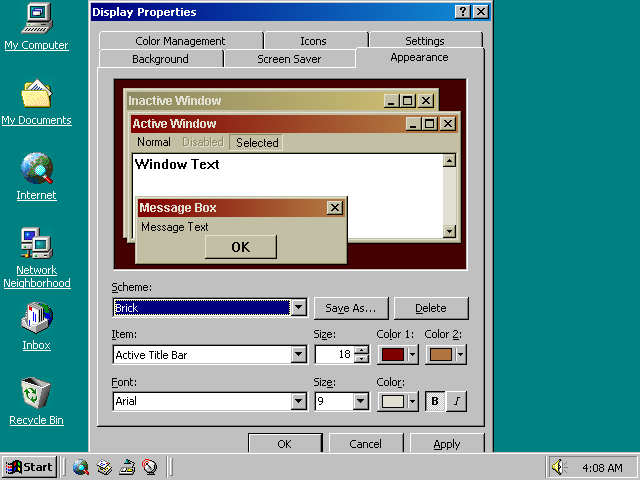Click the cream font Color swatch
640x480 pixels.
[x=393, y=402]
